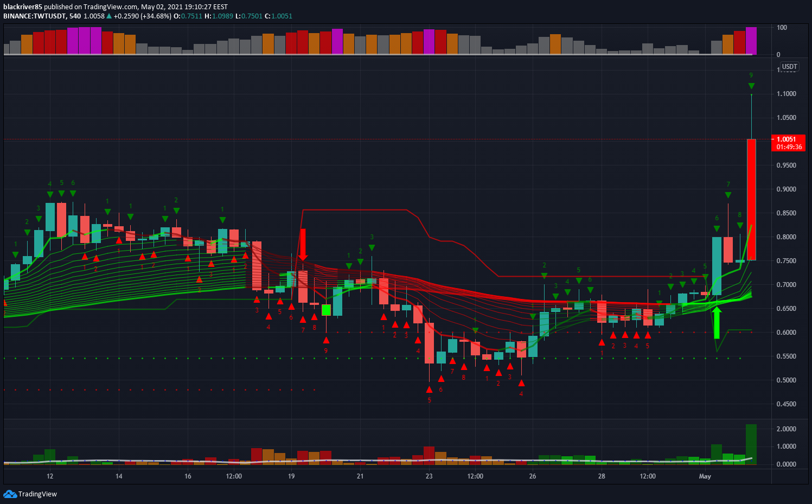This screenshot has width=812, height=504.
Task: Click the O:0.7511 open value
Action: click(x=188, y=16)
